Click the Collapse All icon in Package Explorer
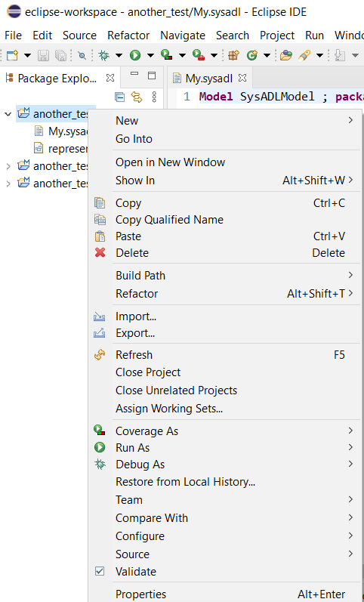 (120, 97)
